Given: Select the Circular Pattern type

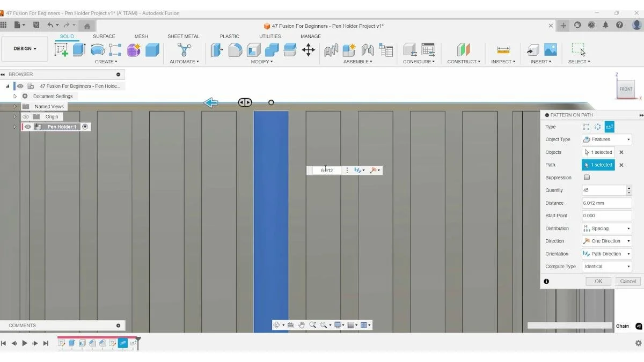Looking at the screenshot, I should (598, 127).
